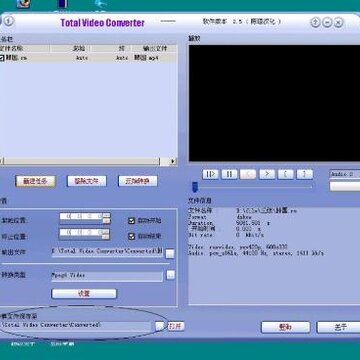Set mark-in with the [ button
The width and height of the screenshot is (360, 360).
coord(286,174)
